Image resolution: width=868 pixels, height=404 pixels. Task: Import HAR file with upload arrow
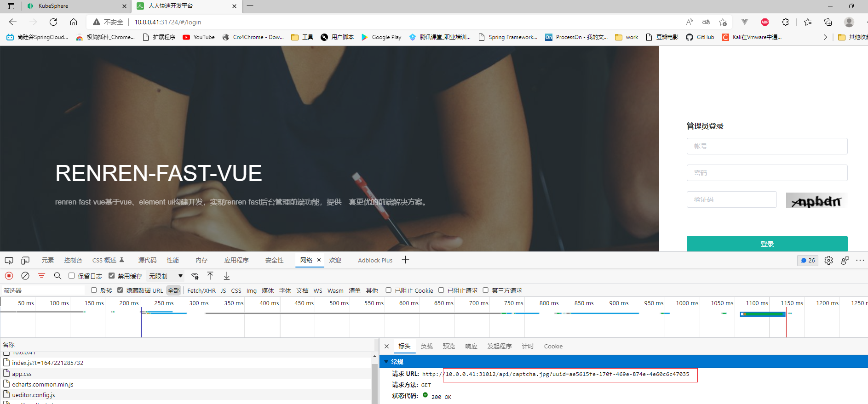point(210,276)
